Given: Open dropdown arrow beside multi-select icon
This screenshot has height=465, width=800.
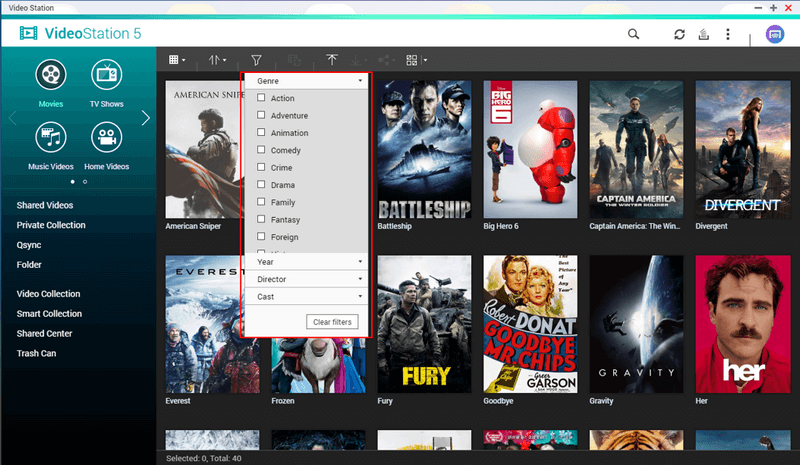Looking at the screenshot, I should [424, 60].
